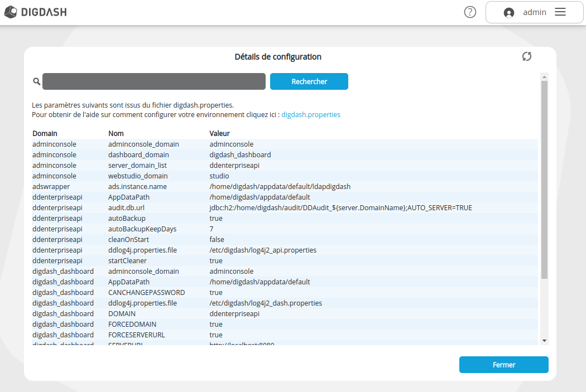The height and width of the screenshot is (392, 586).
Task: Select the CANCHANGEPASSWORD parameter name
Action: pos(146,292)
